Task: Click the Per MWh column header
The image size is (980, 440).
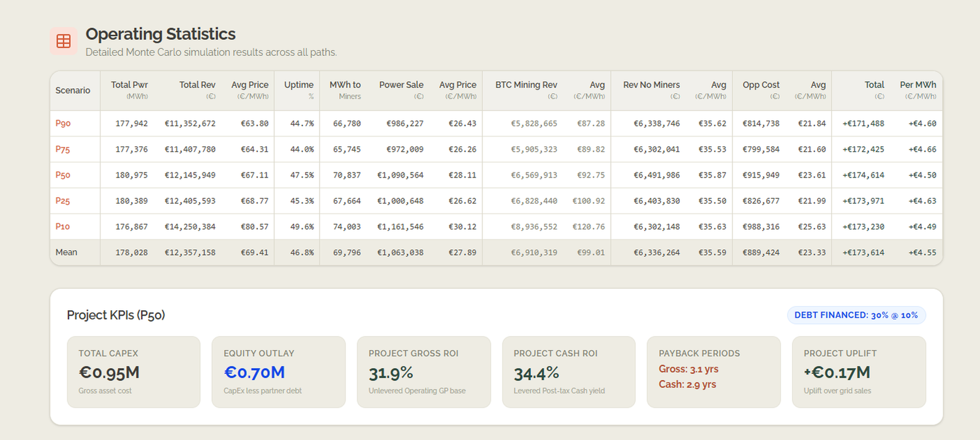Action: click(x=918, y=90)
